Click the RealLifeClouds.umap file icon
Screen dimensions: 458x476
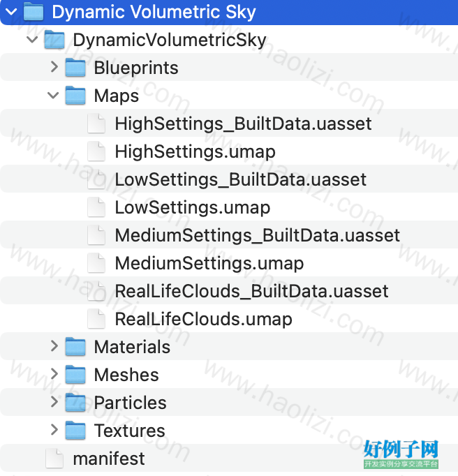pyautogui.click(x=96, y=319)
